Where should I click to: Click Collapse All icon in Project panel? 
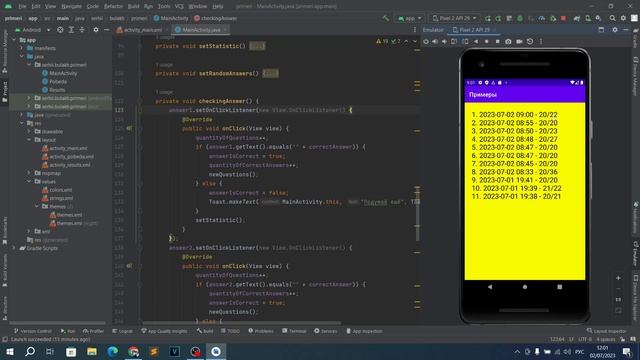[82, 30]
